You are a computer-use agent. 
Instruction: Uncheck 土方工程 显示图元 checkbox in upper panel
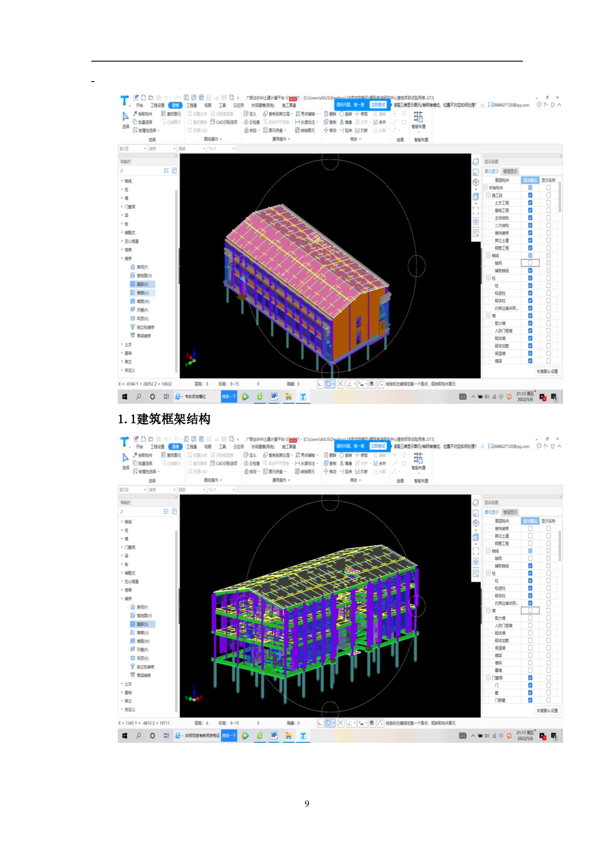pos(530,203)
